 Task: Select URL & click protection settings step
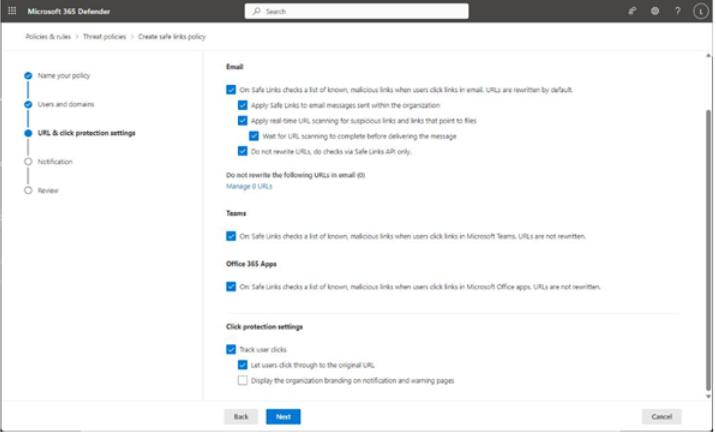pos(86,133)
